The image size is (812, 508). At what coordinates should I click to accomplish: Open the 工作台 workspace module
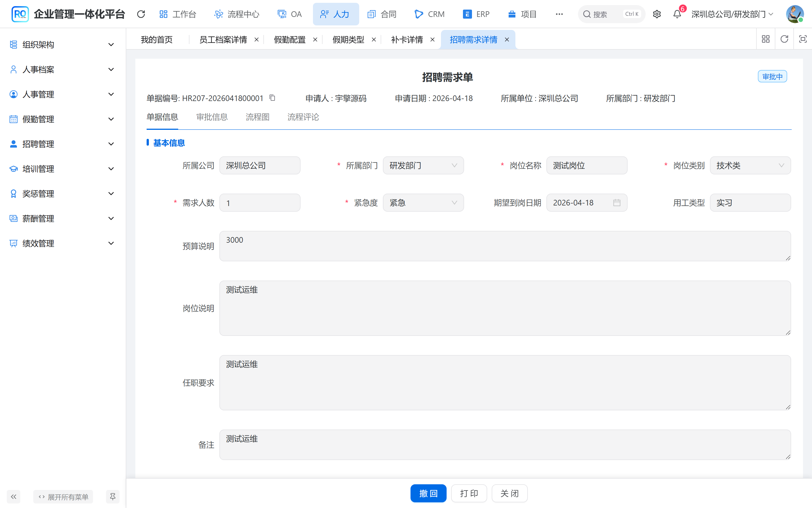point(178,14)
